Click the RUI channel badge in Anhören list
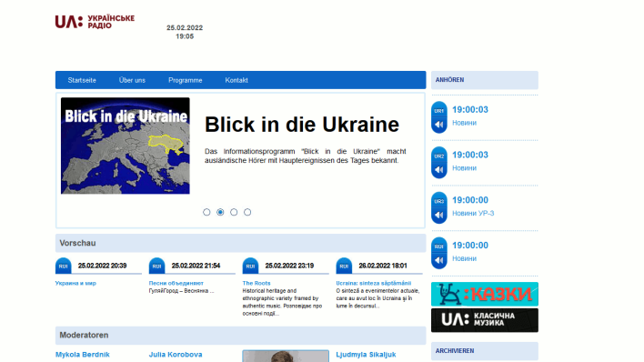This screenshot has height=362, width=644. point(439,246)
